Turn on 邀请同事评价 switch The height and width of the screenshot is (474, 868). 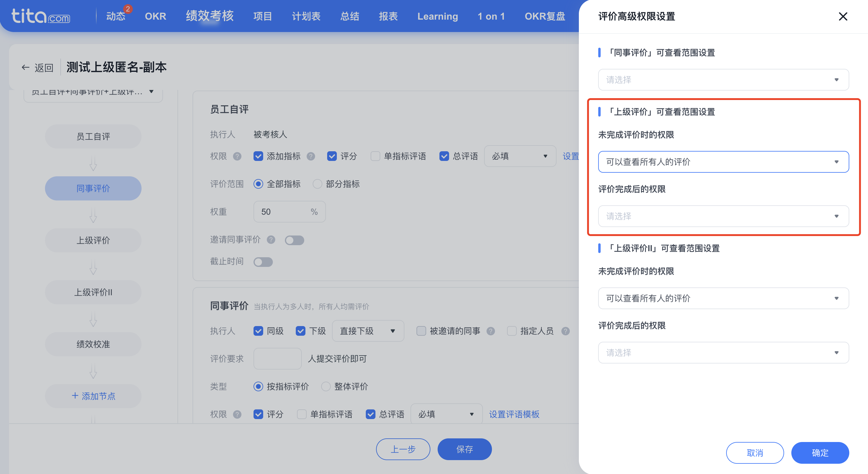(295, 240)
